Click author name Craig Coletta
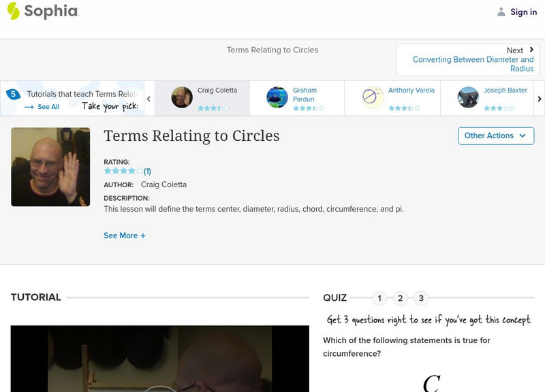This screenshot has height=392, width=545. [163, 184]
